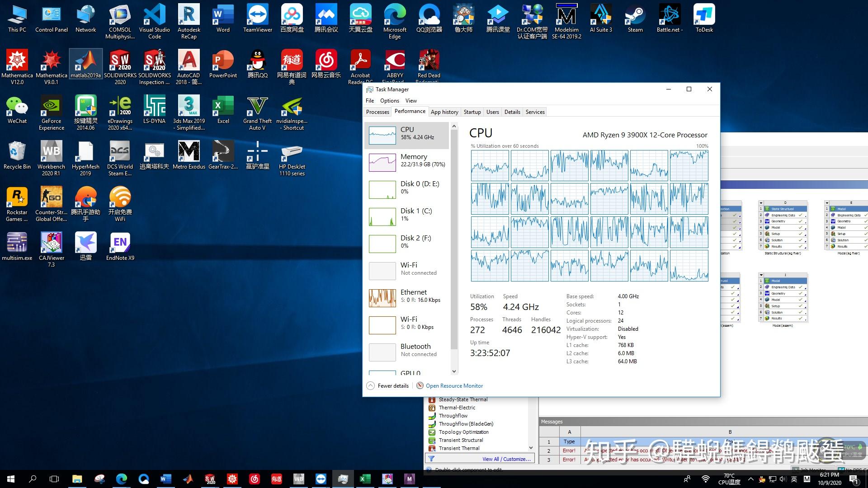Open Steam desktop icon
Image resolution: width=868 pixels, height=488 pixels.
click(635, 19)
